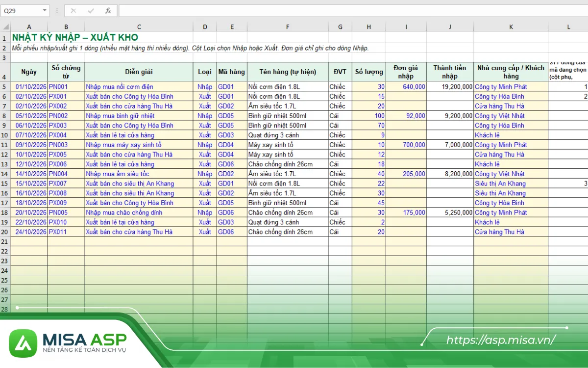
Task: Select amount cell 8,200,000
Action: [x=450, y=174]
